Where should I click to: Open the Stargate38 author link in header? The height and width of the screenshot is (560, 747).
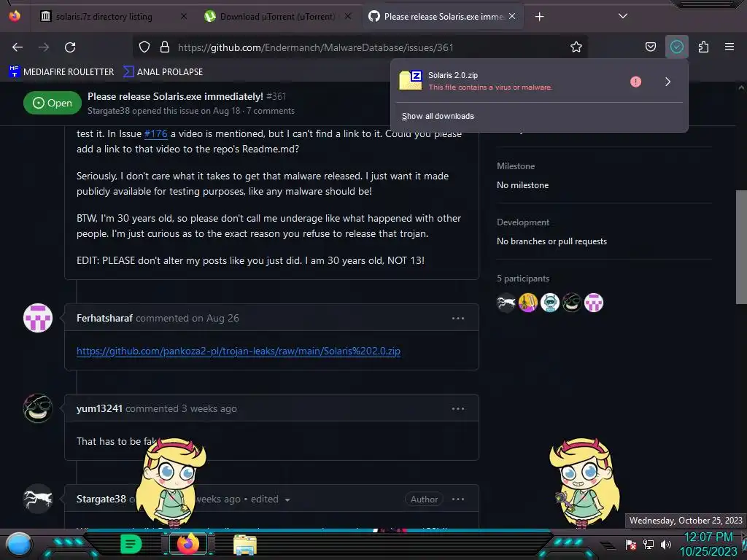point(109,111)
